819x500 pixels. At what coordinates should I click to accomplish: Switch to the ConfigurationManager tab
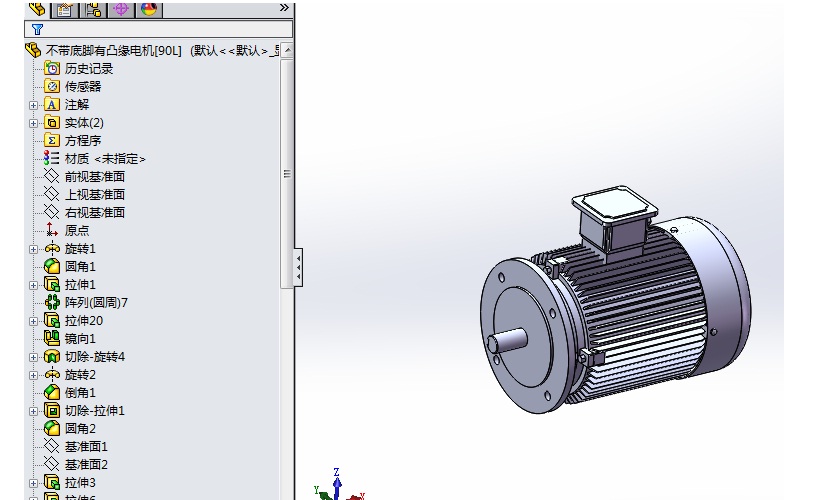pyautogui.click(x=93, y=9)
